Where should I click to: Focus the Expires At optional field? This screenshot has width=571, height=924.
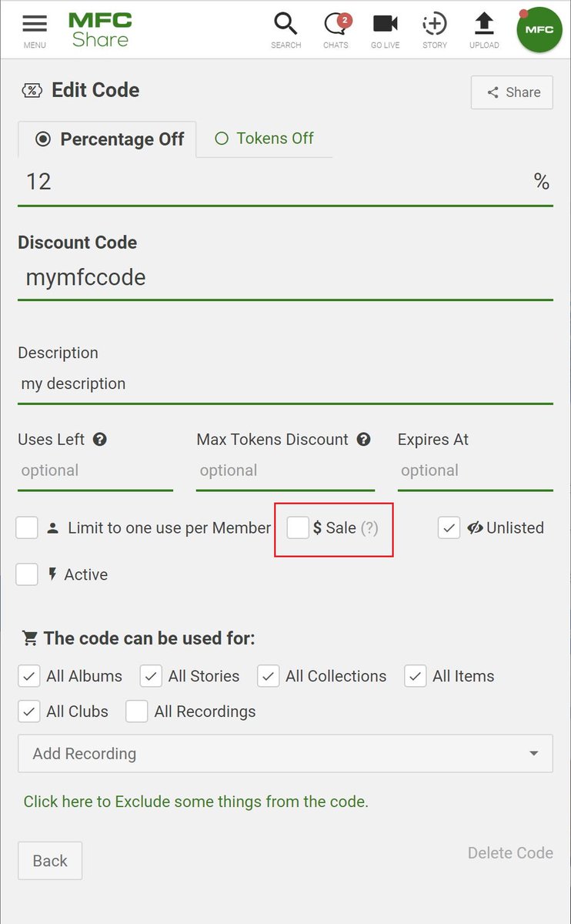point(476,471)
